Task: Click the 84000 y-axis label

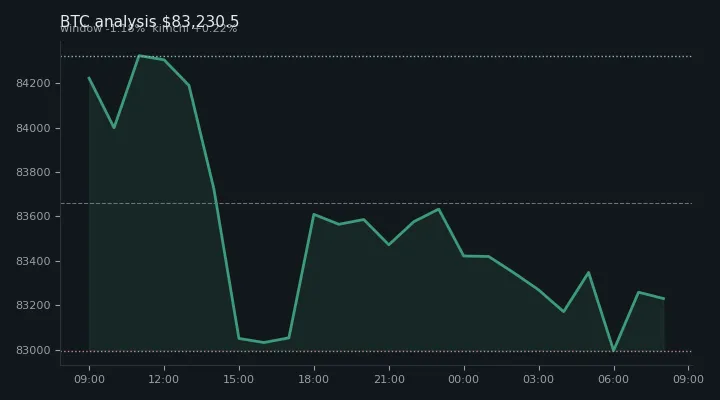Action: 33,128
